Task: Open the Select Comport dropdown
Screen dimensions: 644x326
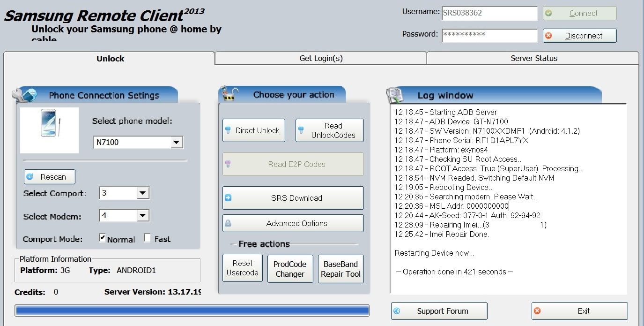Action: pos(124,193)
